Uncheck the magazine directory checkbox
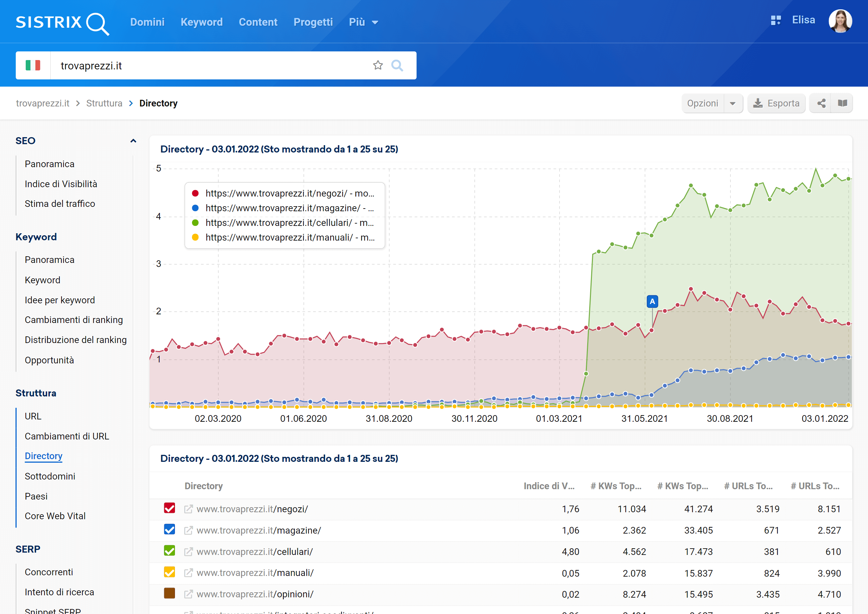Screen dimensions: 868x614 point(170,529)
